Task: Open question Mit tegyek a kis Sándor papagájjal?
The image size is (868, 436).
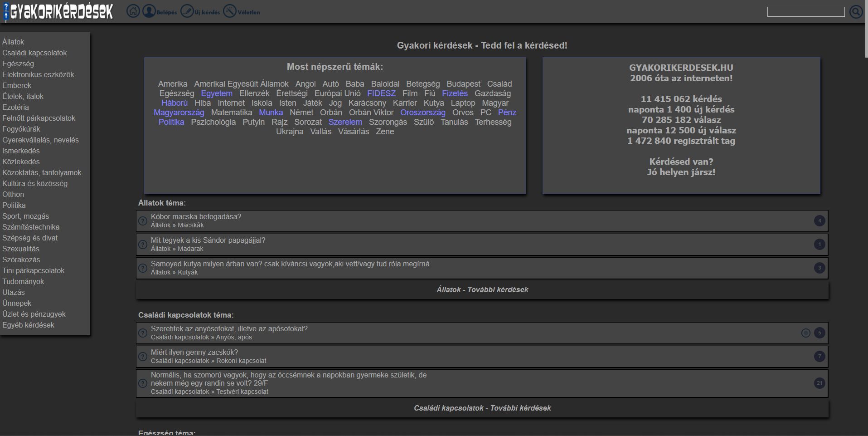Action: 208,240
